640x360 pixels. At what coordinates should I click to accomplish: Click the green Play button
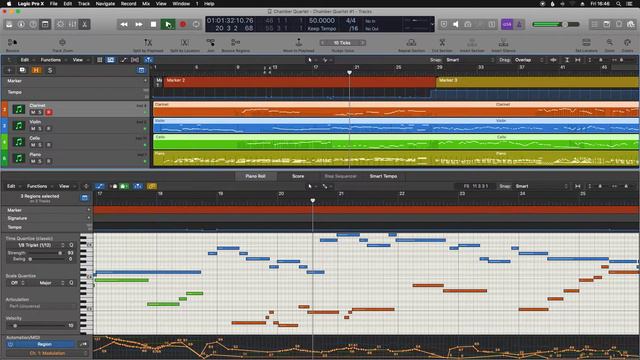pyautogui.click(x=168, y=24)
